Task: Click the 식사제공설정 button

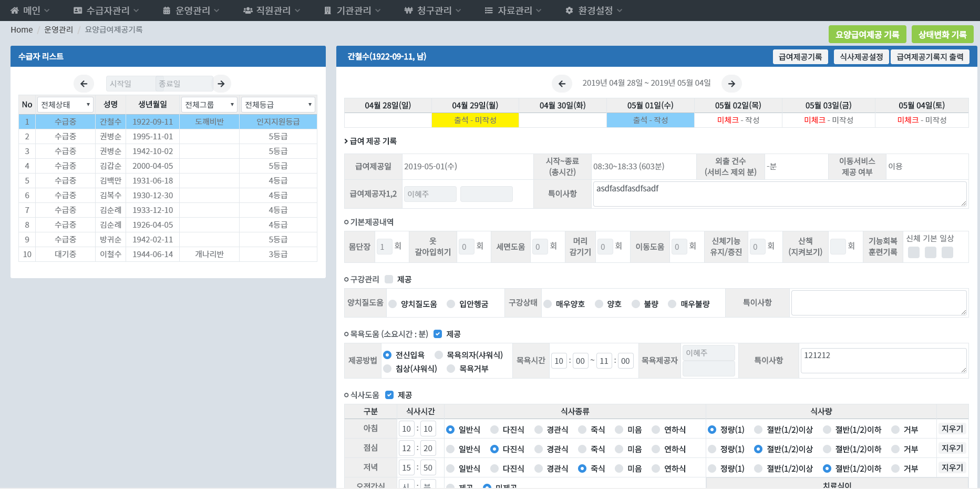Action: coord(861,57)
